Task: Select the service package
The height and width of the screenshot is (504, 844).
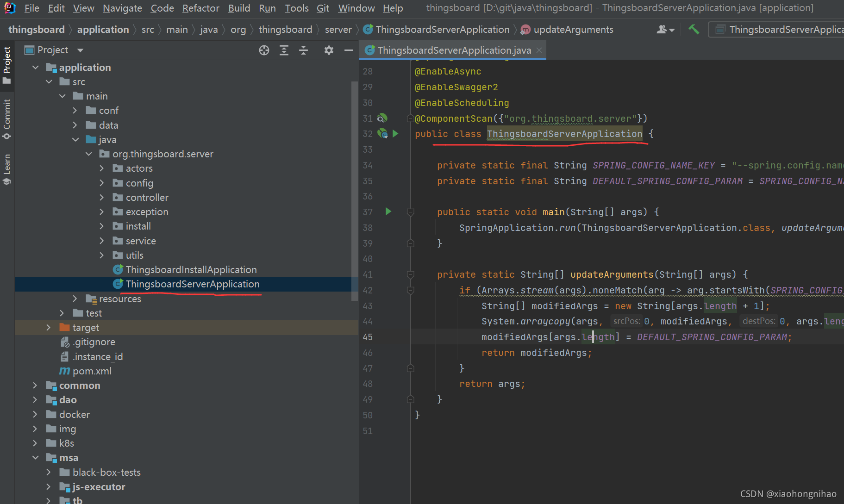Action: [x=134, y=241]
